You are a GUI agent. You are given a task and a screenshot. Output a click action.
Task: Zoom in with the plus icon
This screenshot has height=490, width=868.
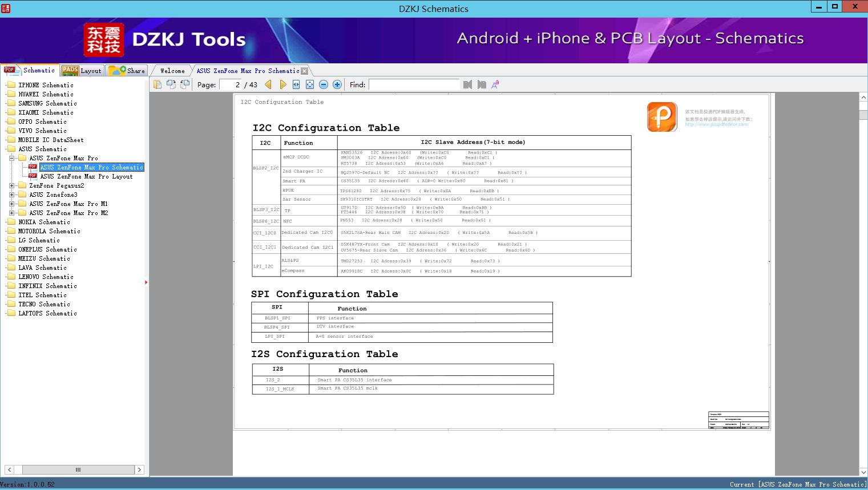pos(337,84)
